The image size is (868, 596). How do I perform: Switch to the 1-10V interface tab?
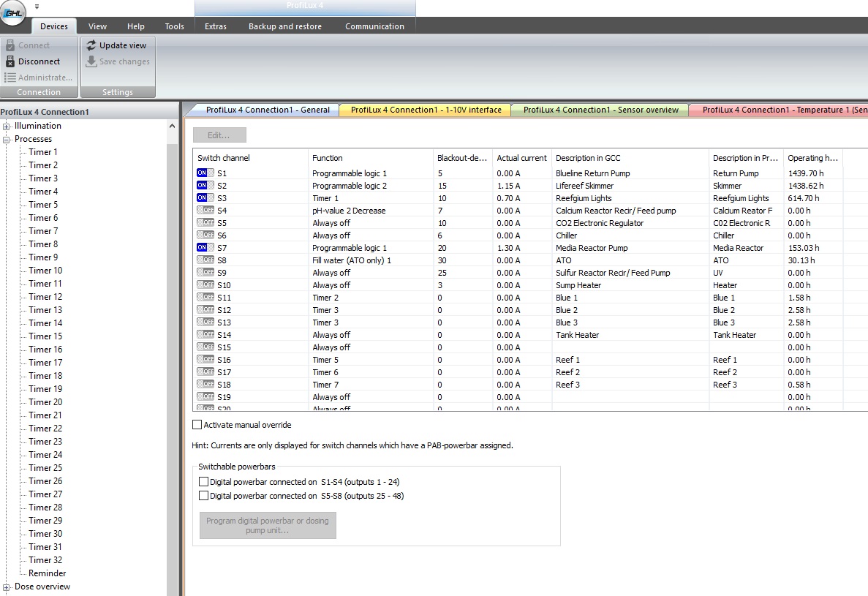tap(426, 110)
